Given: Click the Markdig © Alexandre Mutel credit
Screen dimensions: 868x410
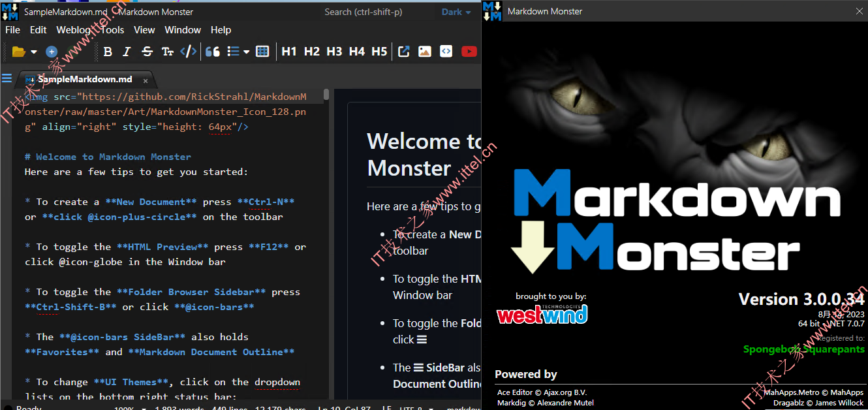Looking at the screenshot, I should [546, 403].
